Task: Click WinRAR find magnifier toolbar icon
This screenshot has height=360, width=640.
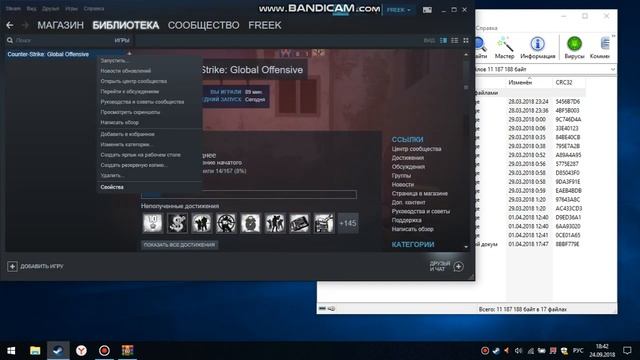Action: 481,47
